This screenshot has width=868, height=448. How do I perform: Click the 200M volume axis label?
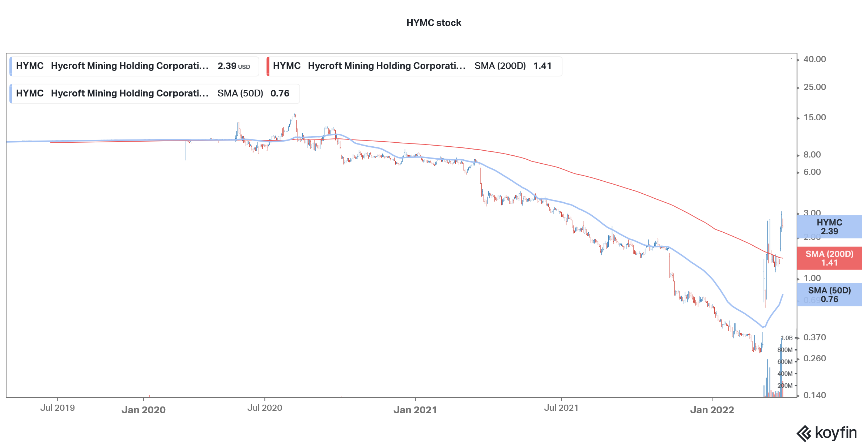(x=785, y=385)
